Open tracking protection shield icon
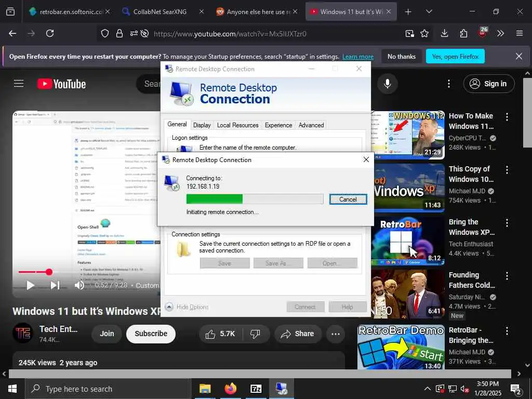 (105, 33)
